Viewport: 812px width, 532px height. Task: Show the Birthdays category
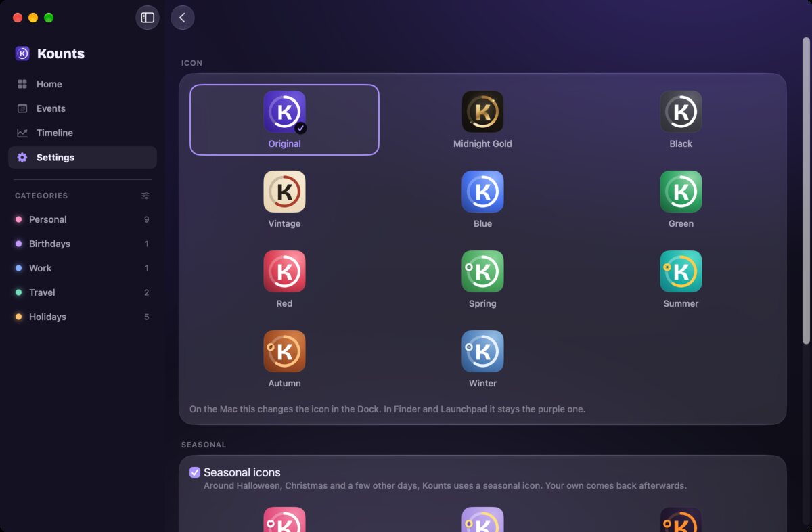click(83, 244)
